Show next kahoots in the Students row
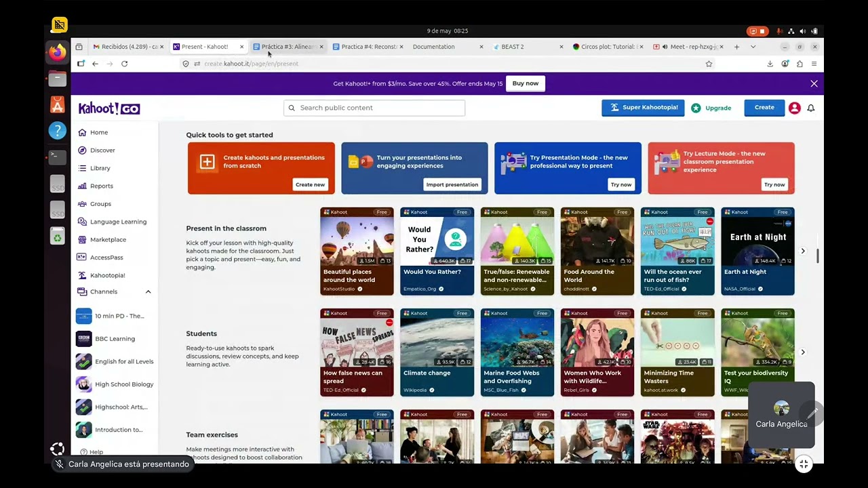Screen dimensions: 868x488 (803, 352)
